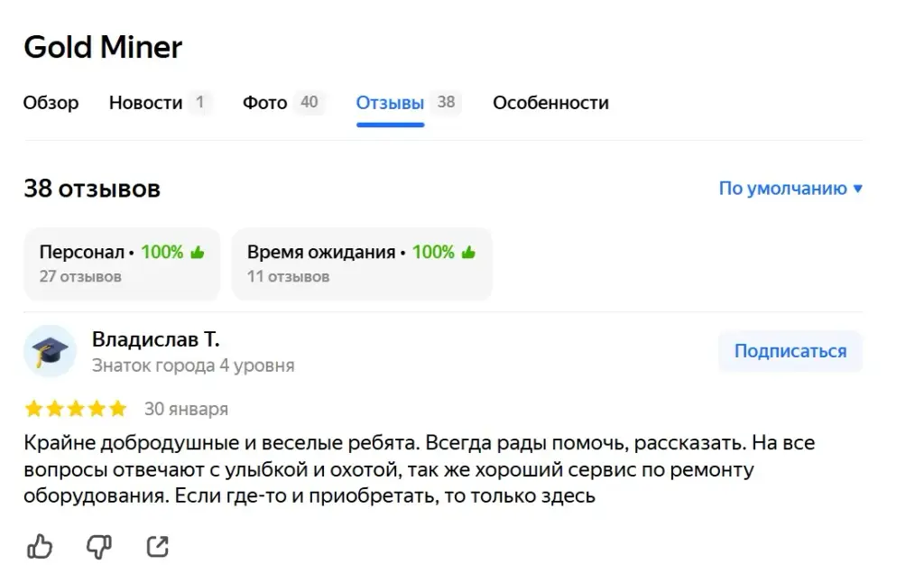Filter reviews by Персонал
The width and height of the screenshot is (924, 583).
click(122, 264)
